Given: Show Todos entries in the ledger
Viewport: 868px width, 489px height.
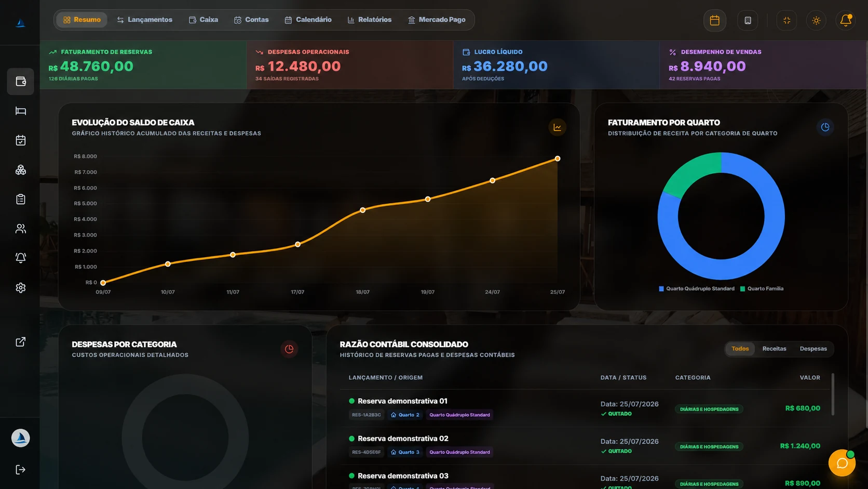Looking at the screenshot, I should pos(740,349).
